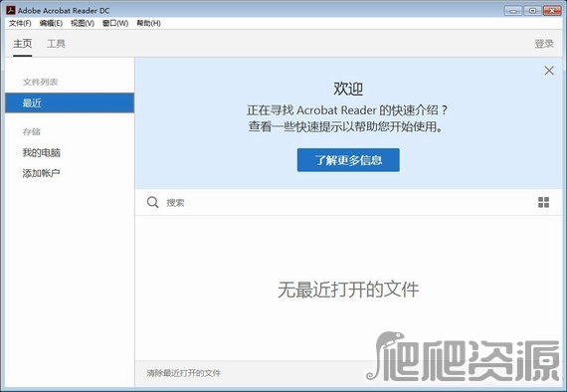Open the 视图(V) menu

[x=83, y=23]
